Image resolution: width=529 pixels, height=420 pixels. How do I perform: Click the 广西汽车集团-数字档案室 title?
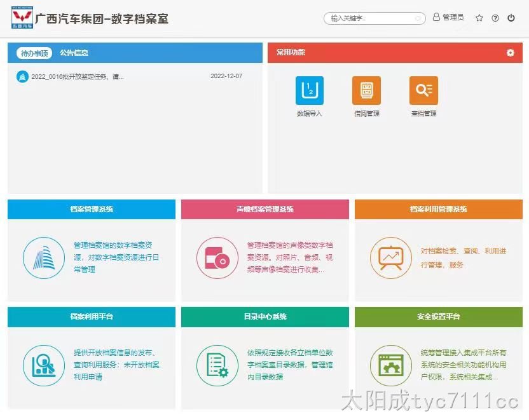click(x=102, y=18)
